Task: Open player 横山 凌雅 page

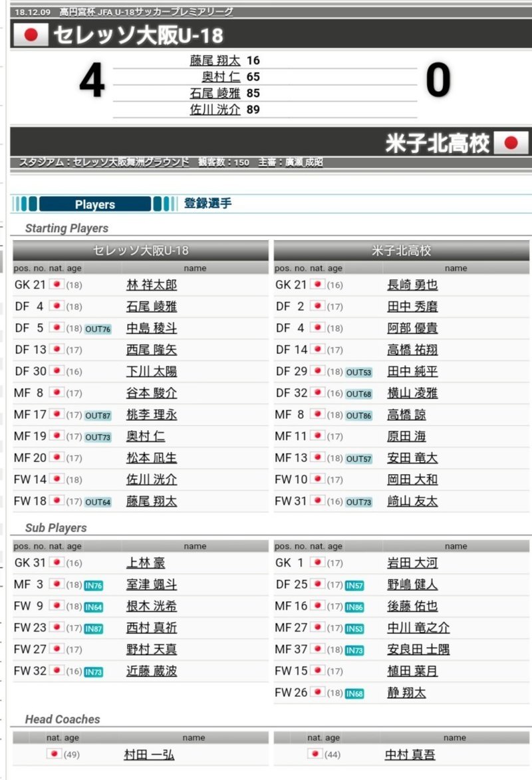Action: pos(412,393)
